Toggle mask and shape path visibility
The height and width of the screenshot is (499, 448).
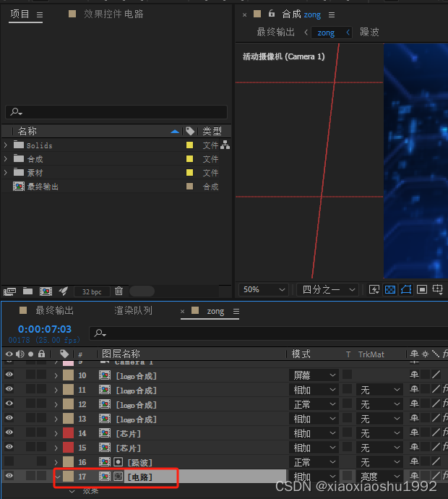406,289
